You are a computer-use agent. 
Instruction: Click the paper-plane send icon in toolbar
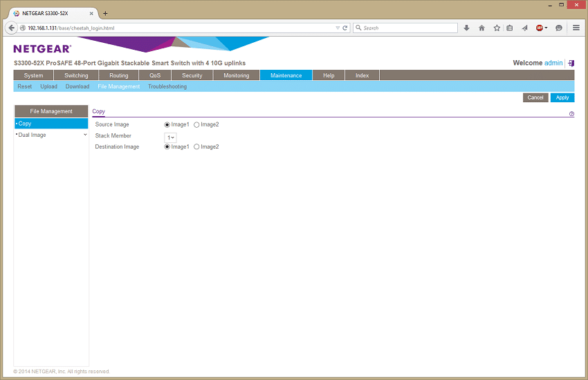524,28
